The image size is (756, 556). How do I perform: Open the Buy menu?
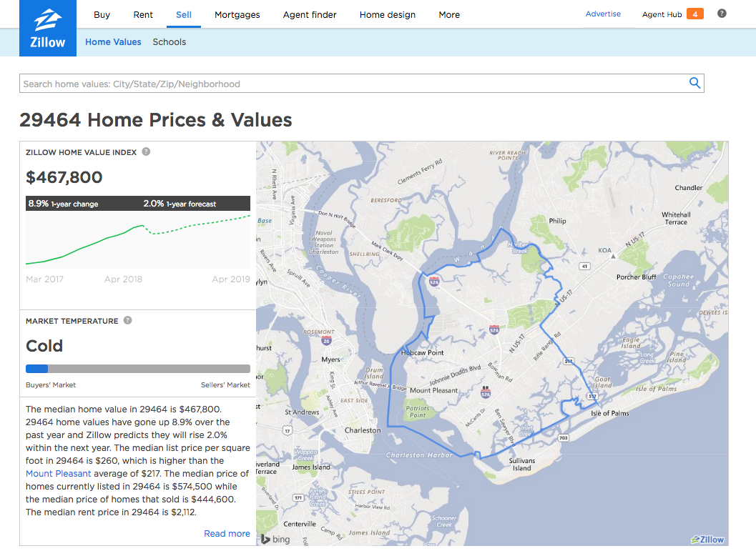tap(102, 14)
